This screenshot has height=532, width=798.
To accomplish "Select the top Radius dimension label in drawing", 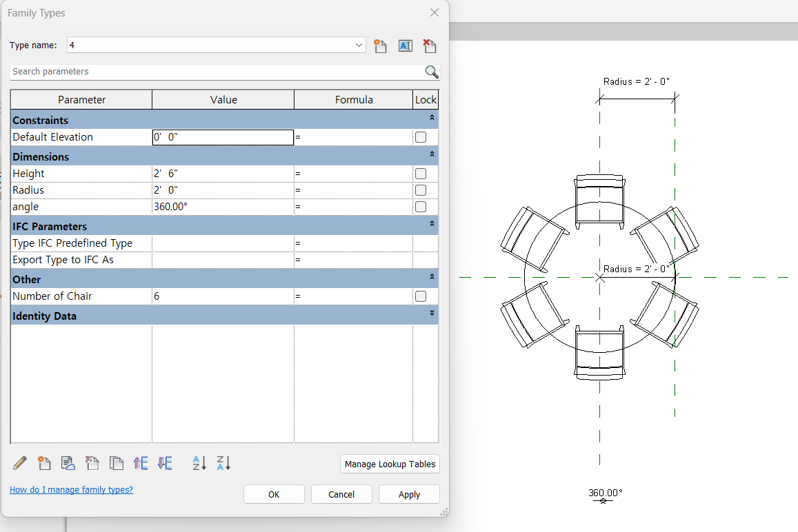I will pyautogui.click(x=636, y=81).
